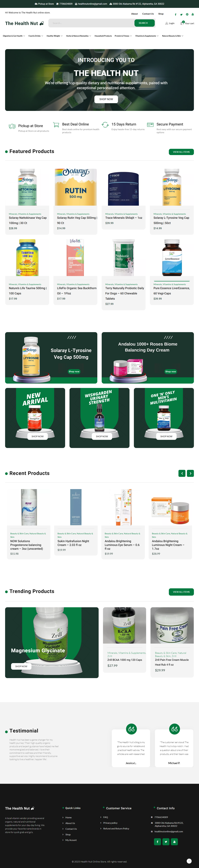
Task: Open the Pinterest icon in the header
Action: [187, 14]
